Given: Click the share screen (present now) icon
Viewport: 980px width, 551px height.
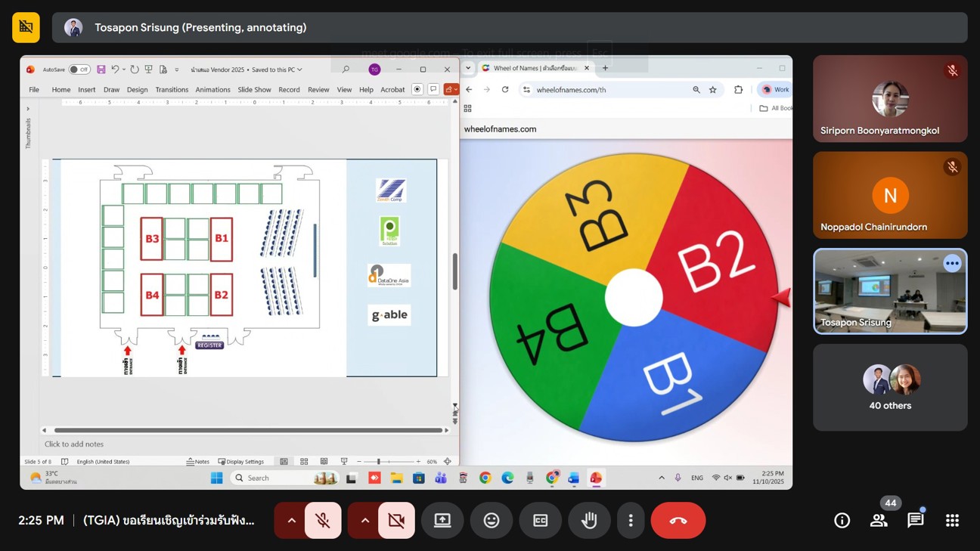Looking at the screenshot, I should pyautogui.click(x=442, y=521).
